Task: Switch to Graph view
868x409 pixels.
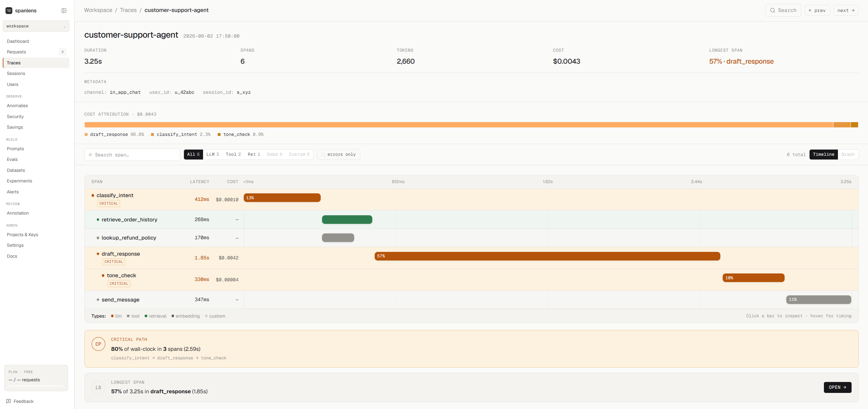Action: pyautogui.click(x=848, y=154)
